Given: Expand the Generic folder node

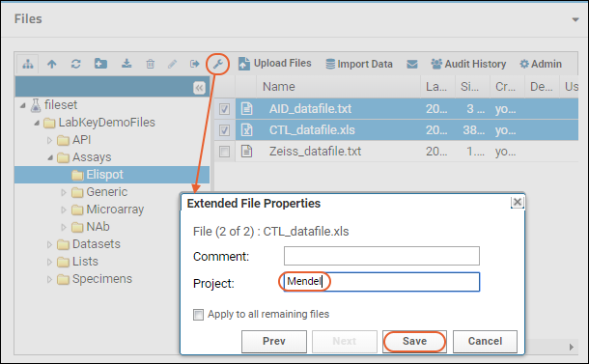Looking at the screenshot, I should pyautogui.click(x=64, y=192).
